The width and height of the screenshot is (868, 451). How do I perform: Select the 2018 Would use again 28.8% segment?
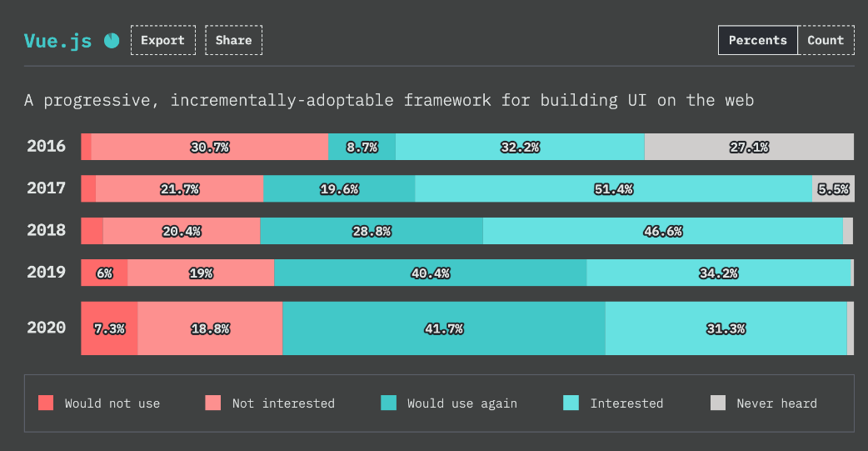pos(372,231)
